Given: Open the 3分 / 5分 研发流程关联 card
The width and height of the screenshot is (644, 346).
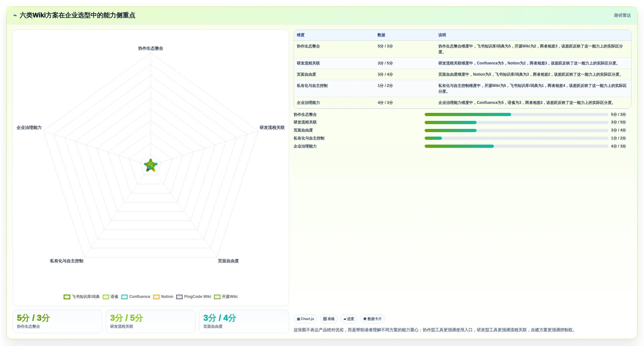Looking at the screenshot, I should pyautogui.click(x=151, y=321).
